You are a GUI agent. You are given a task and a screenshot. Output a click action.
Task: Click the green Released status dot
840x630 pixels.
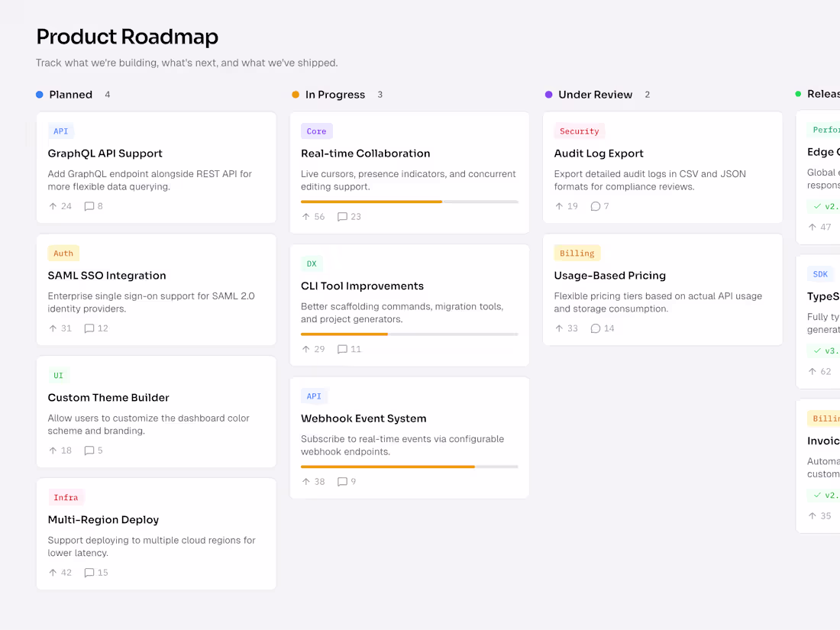tap(799, 93)
